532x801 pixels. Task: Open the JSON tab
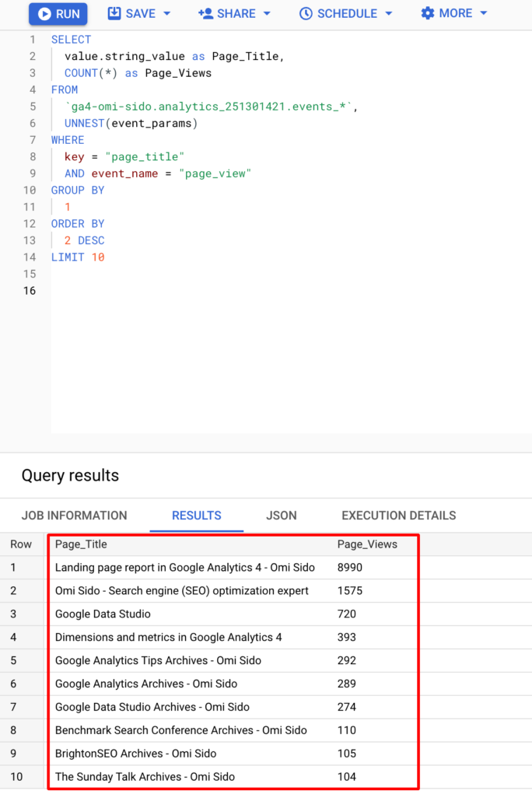(282, 516)
